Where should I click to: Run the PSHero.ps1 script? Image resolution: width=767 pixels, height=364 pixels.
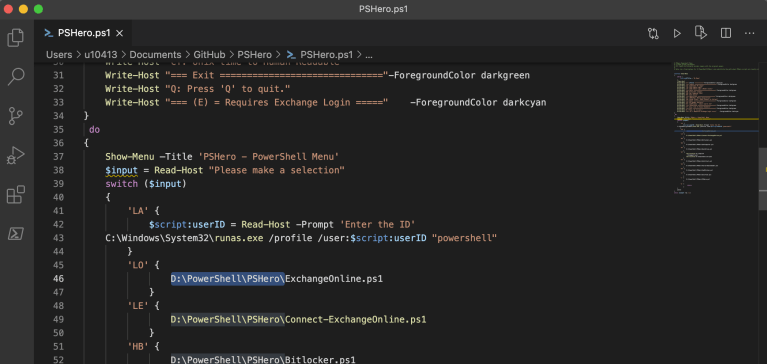pos(677,33)
